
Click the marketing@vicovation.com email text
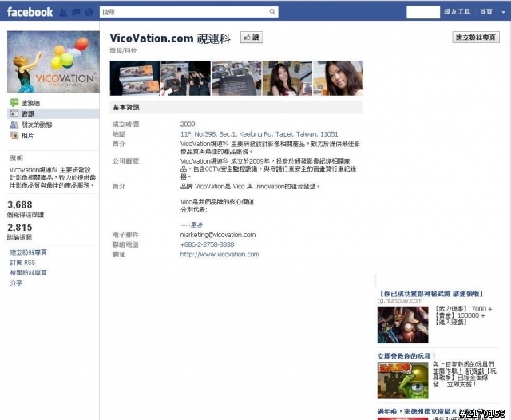click(218, 235)
